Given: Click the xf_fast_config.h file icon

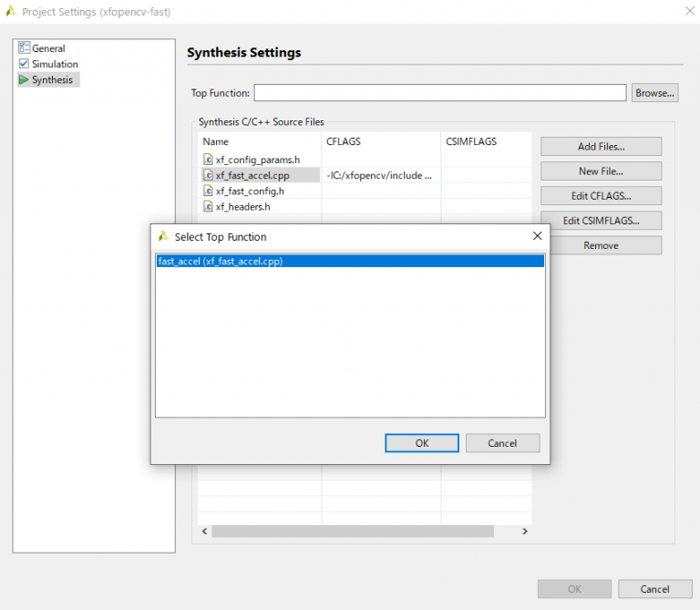Looking at the screenshot, I should coord(208,191).
